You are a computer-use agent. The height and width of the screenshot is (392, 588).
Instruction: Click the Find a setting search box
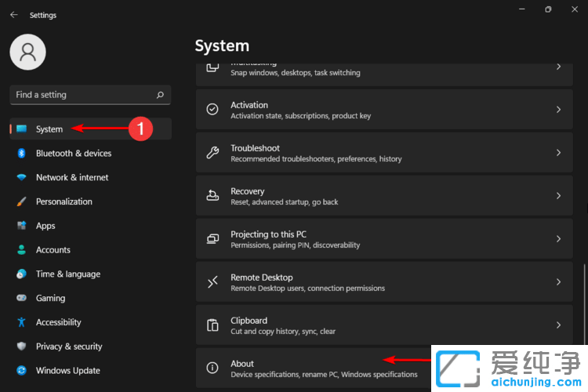82,95
